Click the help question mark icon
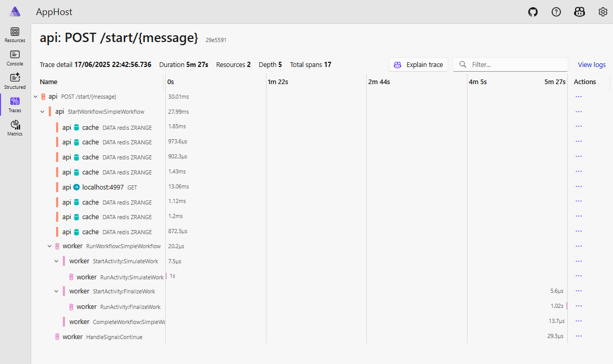 (556, 12)
